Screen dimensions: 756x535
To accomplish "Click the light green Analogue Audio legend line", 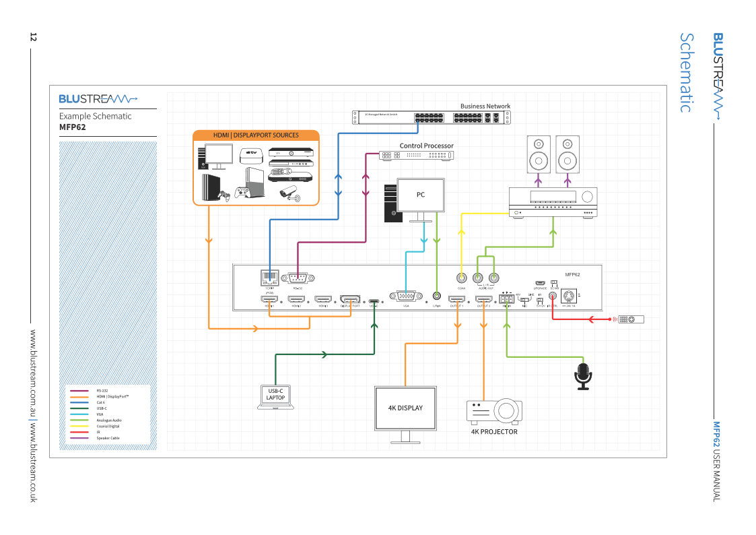I will tap(79, 420).
